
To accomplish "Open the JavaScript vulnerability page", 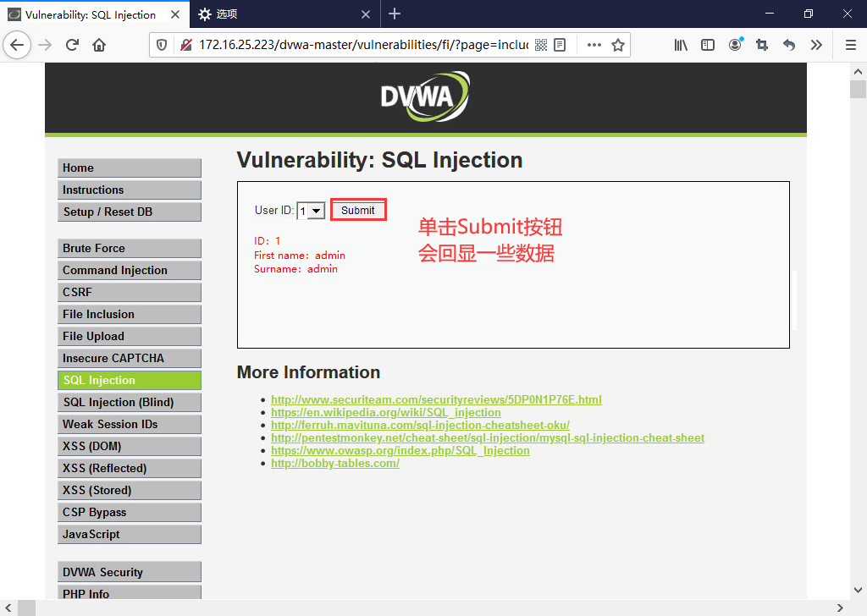I will pyautogui.click(x=130, y=534).
